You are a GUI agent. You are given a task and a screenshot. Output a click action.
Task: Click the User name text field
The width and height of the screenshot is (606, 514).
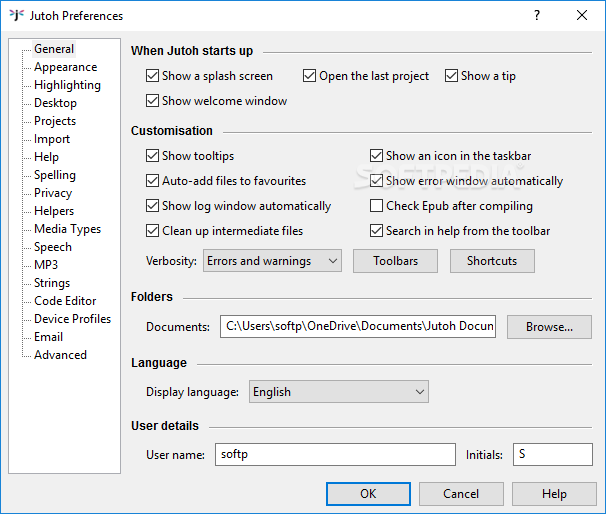[335, 454]
